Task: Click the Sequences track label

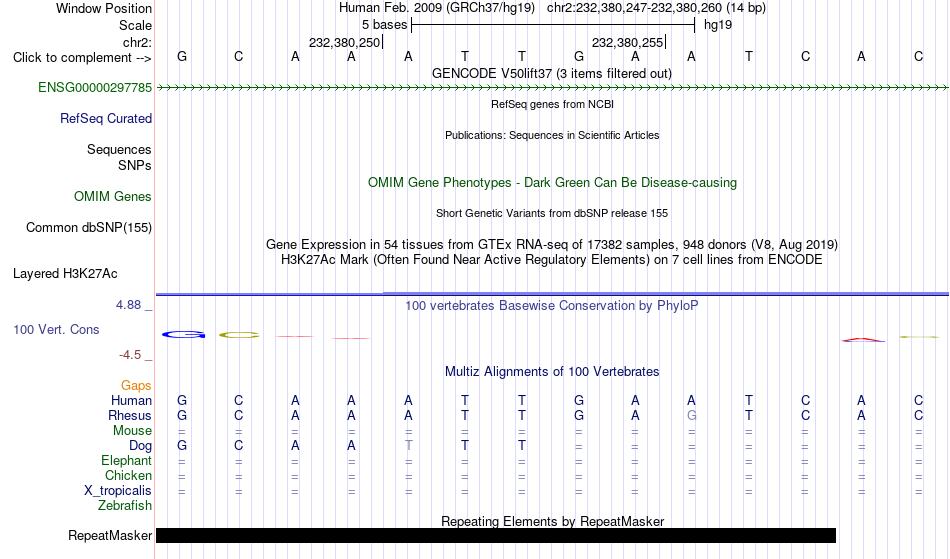Action: pos(119,149)
